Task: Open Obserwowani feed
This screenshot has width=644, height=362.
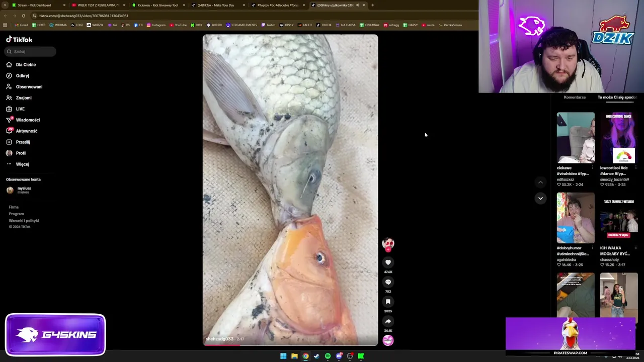Action: coord(29,86)
